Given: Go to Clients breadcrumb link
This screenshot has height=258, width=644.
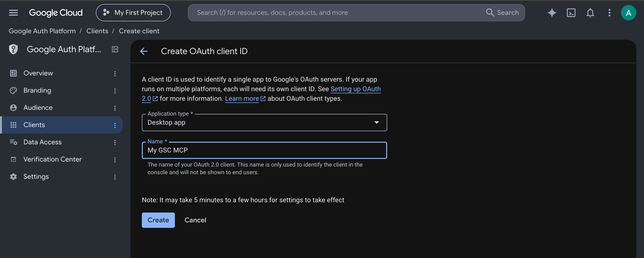Looking at the screenshot, I should click(97, 31).
